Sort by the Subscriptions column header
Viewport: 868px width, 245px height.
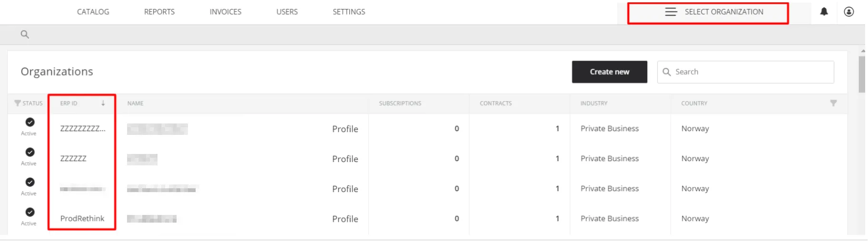pyautogui.click(x=400, y=103)
